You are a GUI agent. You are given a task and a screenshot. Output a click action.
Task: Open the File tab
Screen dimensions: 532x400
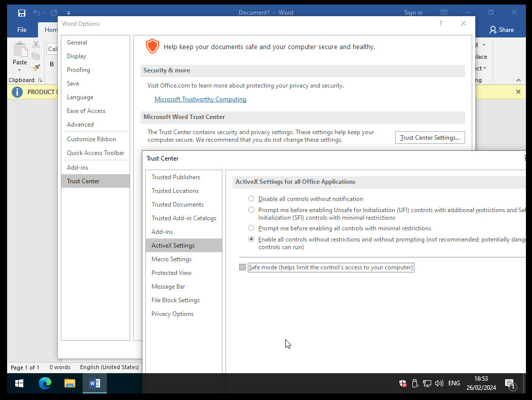click(x=22, y=30)
